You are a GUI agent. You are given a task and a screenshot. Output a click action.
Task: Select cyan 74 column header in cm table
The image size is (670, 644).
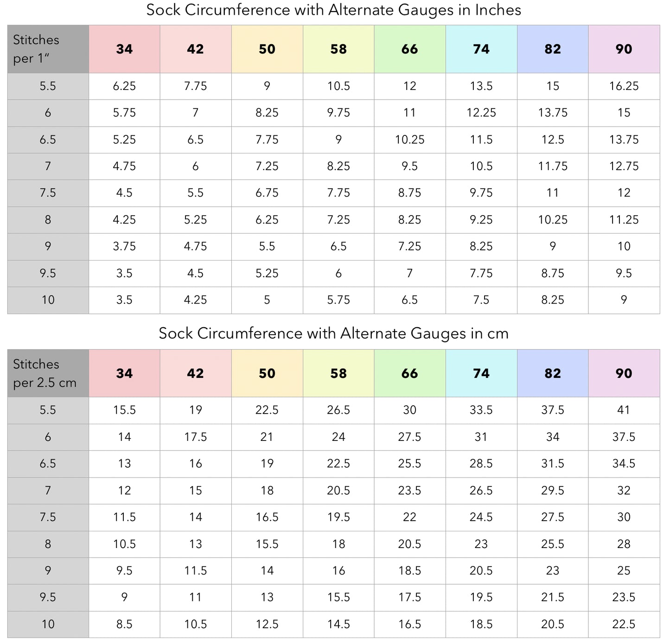click(x=481, y=373)
